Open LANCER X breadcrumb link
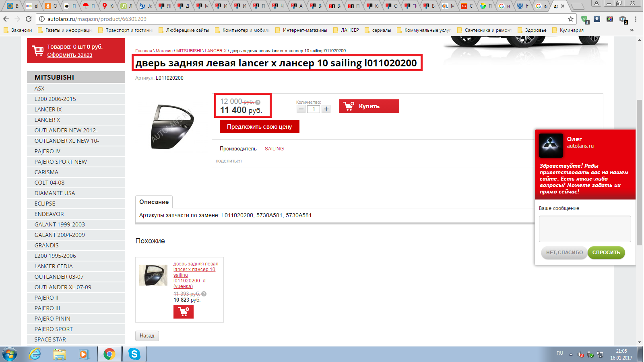This screenshot has width=644, height=362. click(x=216, y=51)
